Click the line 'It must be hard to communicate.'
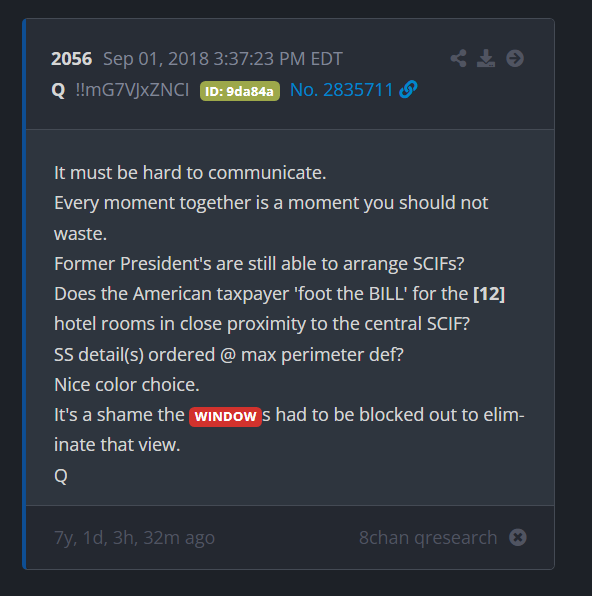The width and height of the screenshot is (592, 596). 190,173
